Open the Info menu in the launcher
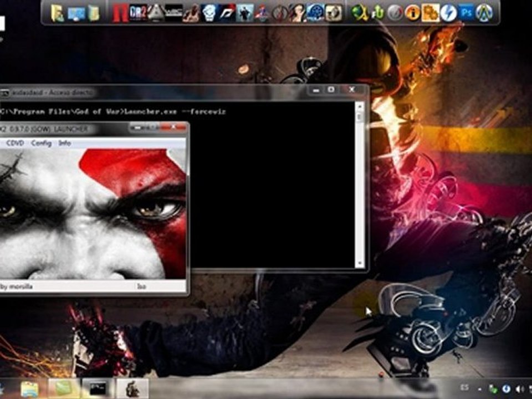532x399 pixels. 65,143
